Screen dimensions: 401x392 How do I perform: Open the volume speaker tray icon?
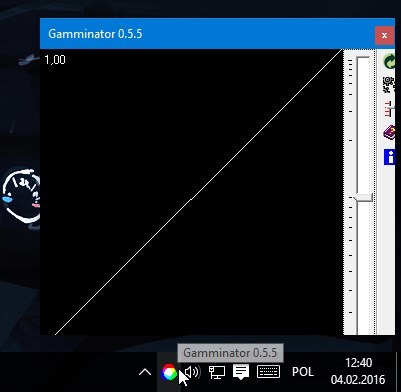pos(193,372)
